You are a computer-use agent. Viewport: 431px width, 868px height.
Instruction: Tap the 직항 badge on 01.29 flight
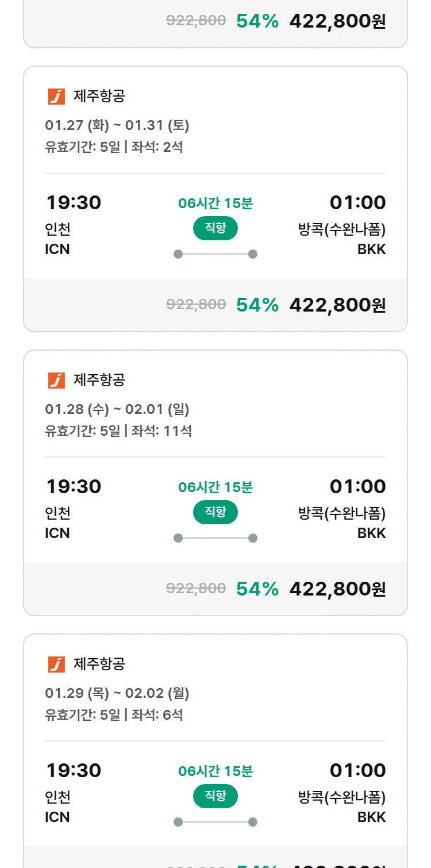pyautogui.click(x=215, y=796)
